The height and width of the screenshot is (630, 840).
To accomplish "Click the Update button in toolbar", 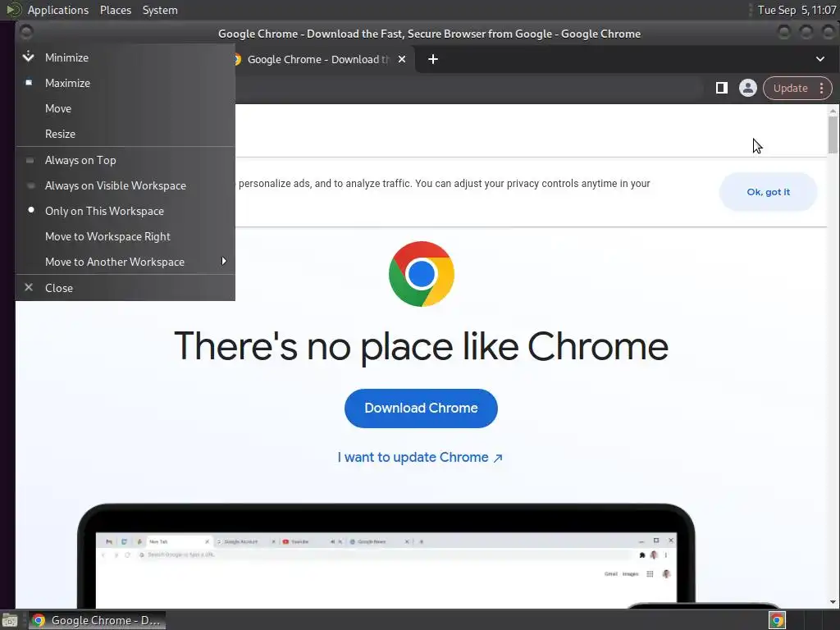I will click(x=790, y=89).
